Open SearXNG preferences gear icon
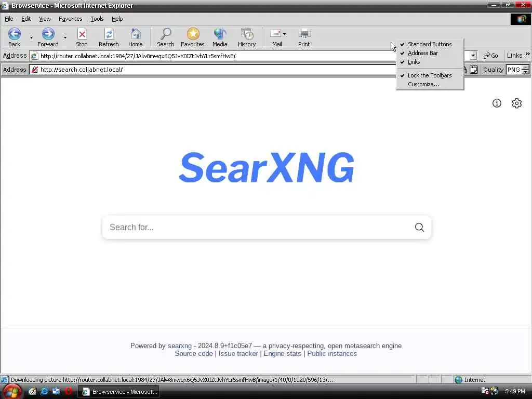The width and height of the screenshot is (532, 399). [x=517, y=103]
